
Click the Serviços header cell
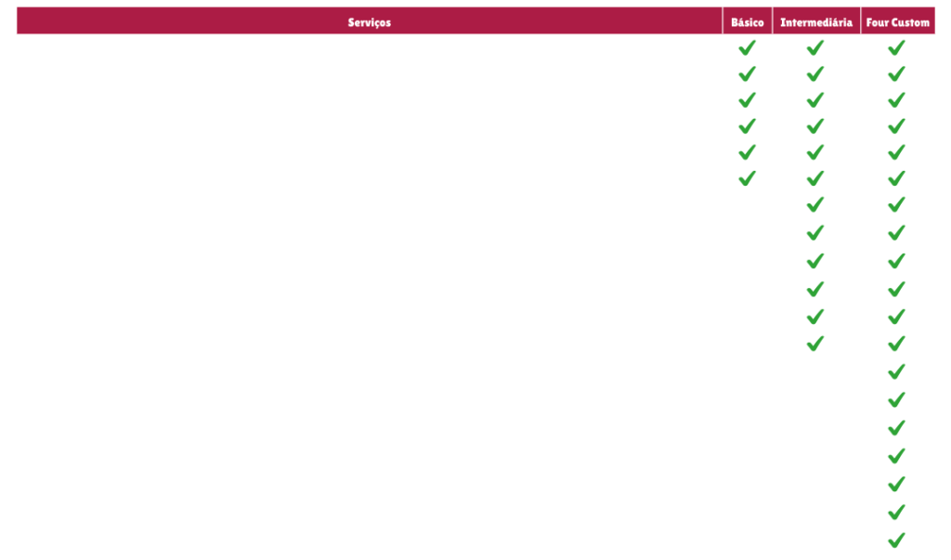pos(370,21)
